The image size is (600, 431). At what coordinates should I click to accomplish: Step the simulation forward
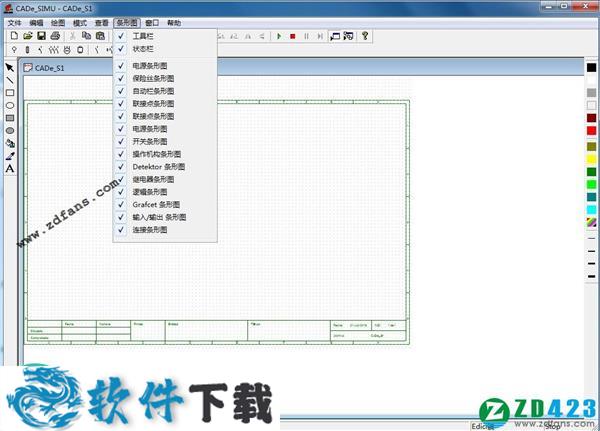click(x=320, y=36)
